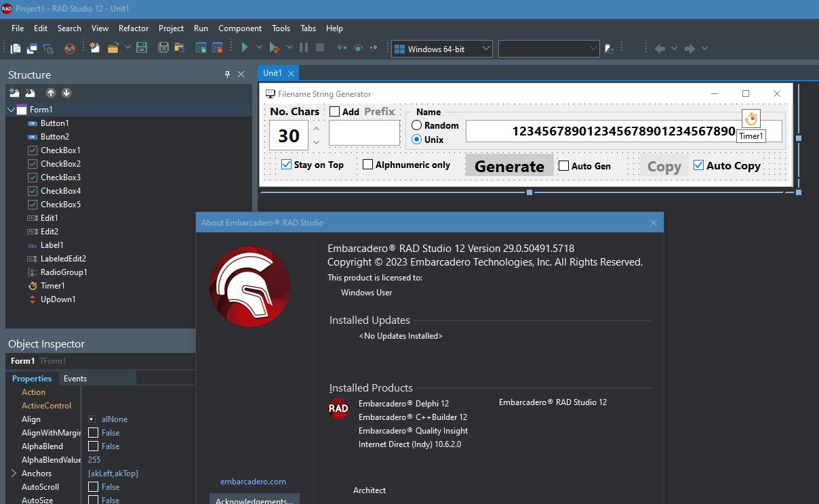Expand the Anchors property

click(x=14, y=474)
